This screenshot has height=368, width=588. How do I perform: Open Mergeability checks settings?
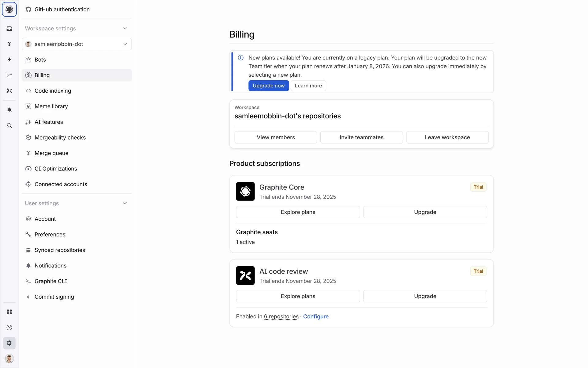60,138
